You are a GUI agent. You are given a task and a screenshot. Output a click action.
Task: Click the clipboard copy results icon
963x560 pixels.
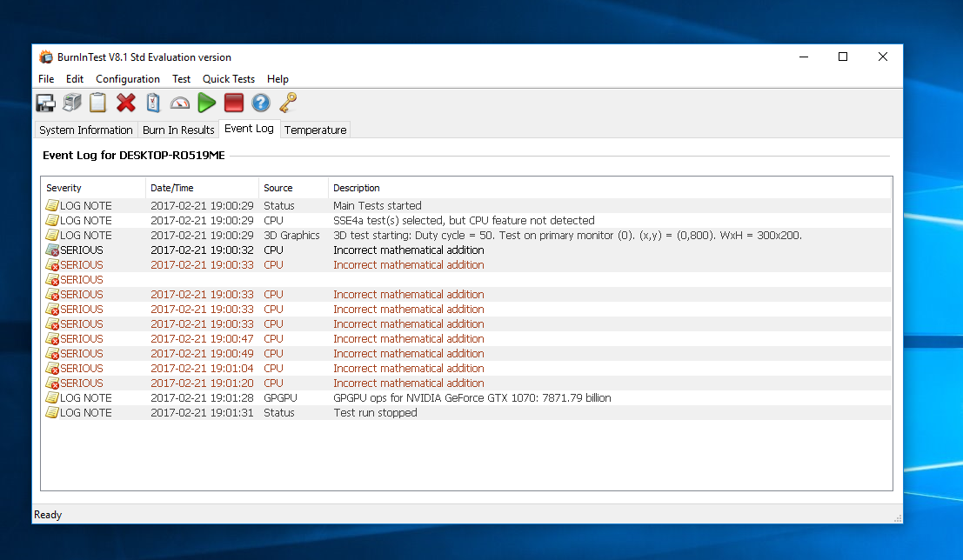(x=97, y=103)
